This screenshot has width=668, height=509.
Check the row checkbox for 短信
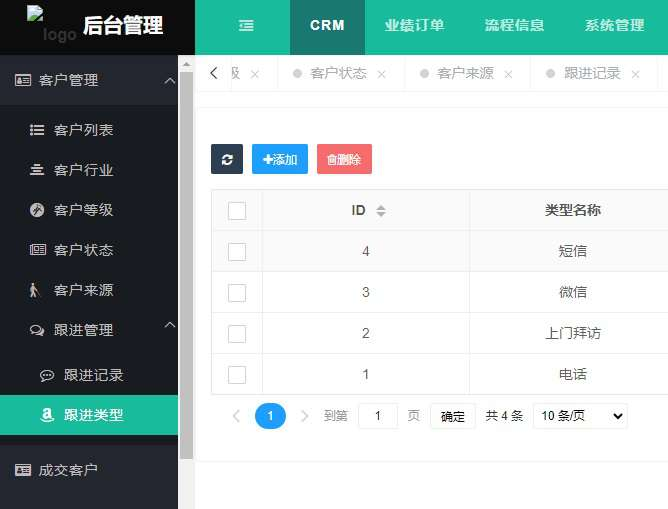click(237, 251)
